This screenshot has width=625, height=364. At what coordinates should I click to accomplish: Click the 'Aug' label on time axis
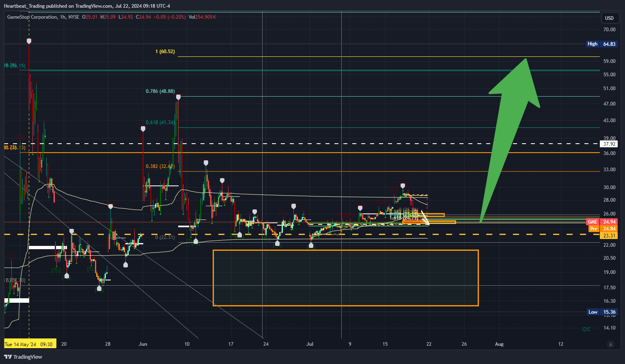(x=499, y=344)
